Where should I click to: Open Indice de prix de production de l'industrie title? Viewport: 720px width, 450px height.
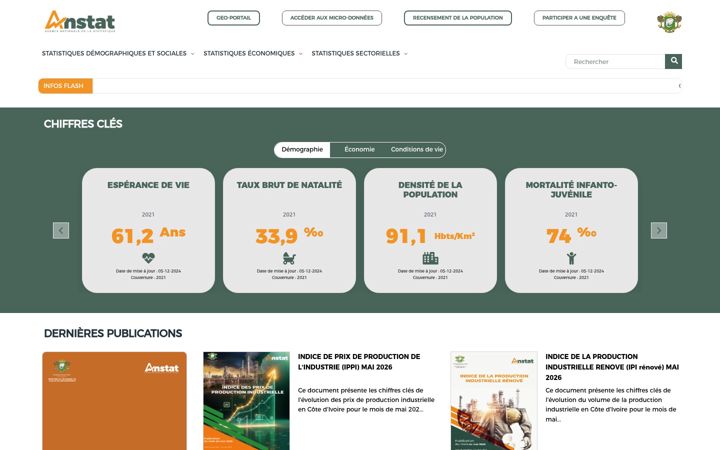pos(359,362)
